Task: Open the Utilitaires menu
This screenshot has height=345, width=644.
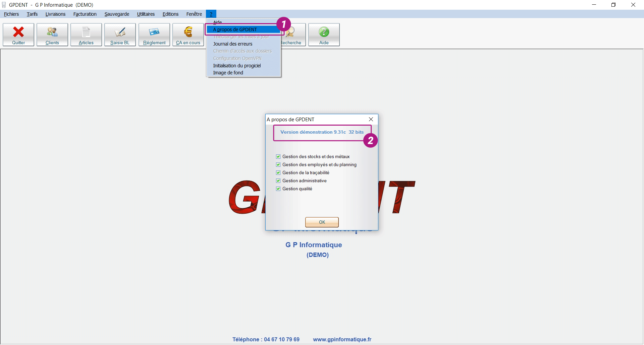Action: pos(146,14)
